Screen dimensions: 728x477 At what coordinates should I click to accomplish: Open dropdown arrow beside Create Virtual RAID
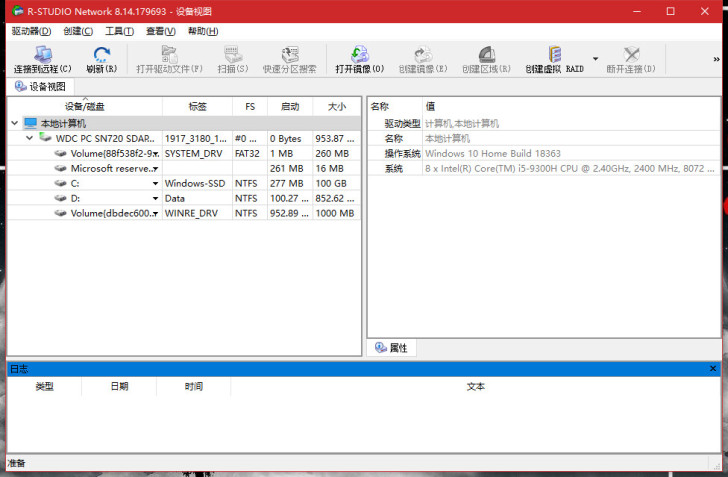(596, 58)
